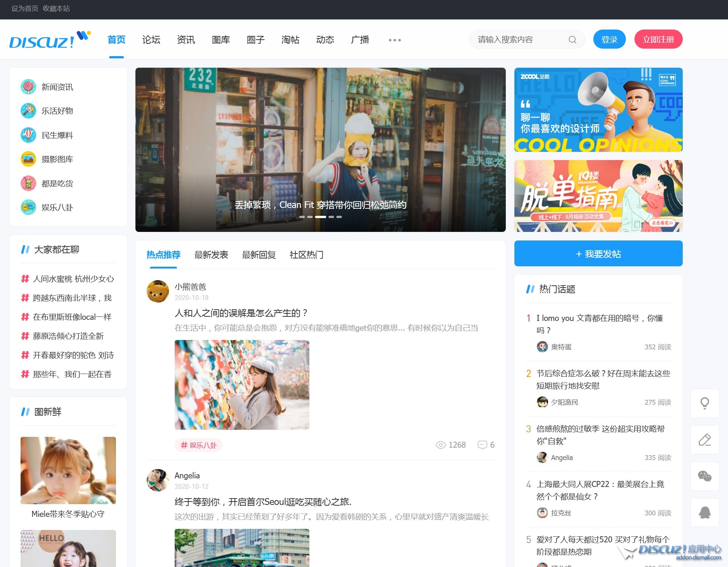Open the 资讯 navigation item
This screenshot has width=728, height=567.
[x=186, y=40]
